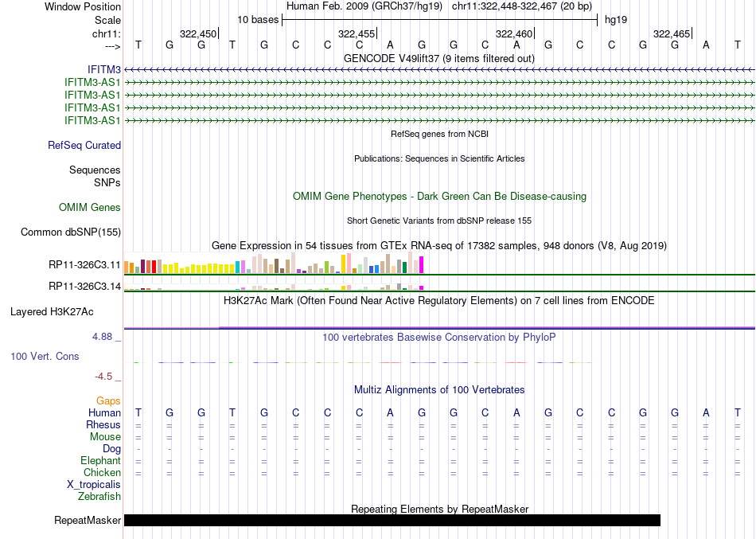The image size is (756, 539).
Task: Click the 4.88 conservation scale value
Action: (102, 336)
